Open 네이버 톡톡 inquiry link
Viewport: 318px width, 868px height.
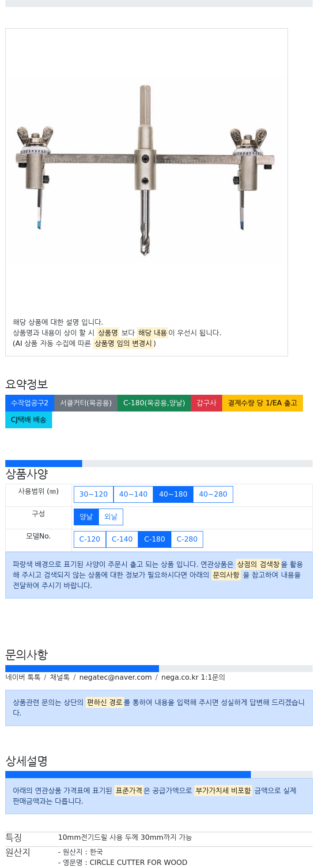point(23,677)
